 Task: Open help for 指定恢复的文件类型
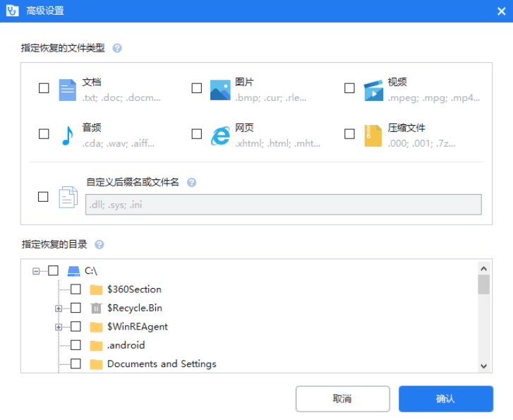coord(117,49)
